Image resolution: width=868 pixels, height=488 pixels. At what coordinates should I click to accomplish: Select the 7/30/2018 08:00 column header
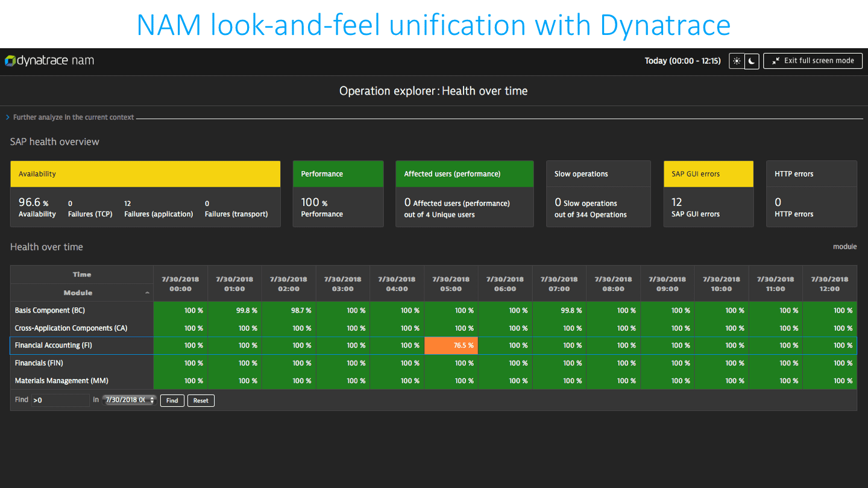click(614, 284)
